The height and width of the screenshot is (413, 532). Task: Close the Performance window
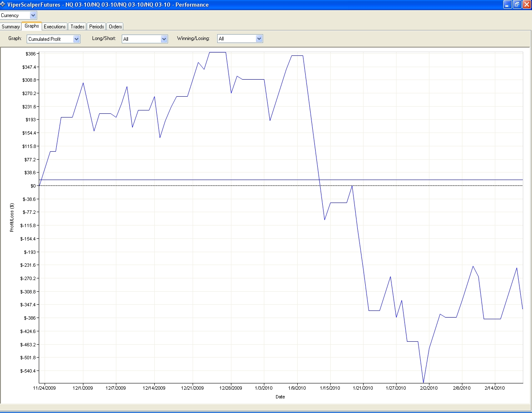point(527,5)
